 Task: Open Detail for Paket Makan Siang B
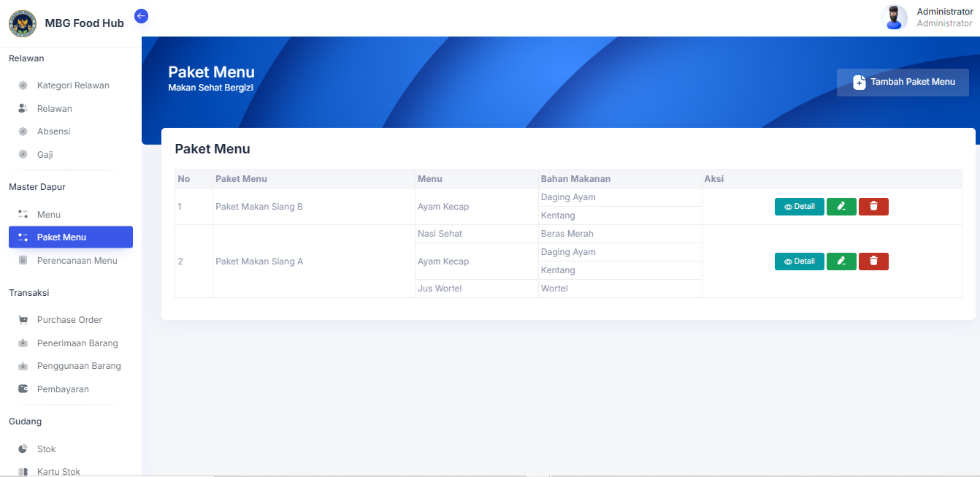799,206
